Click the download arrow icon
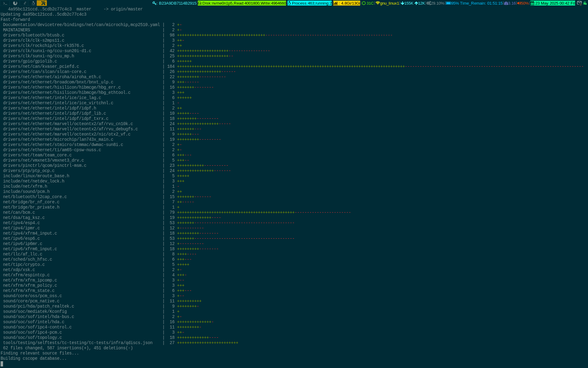Viewport: 588px width, 368px height. point(402,3)
